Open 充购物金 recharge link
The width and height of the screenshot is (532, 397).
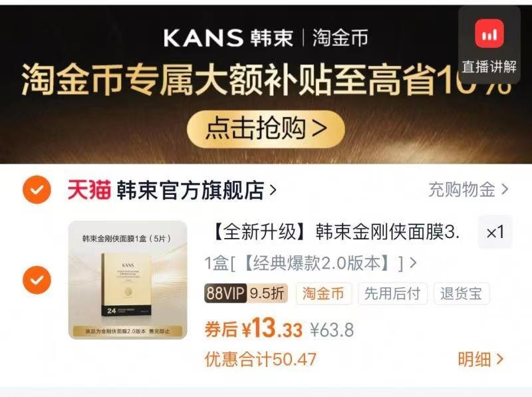coord(468,190)
